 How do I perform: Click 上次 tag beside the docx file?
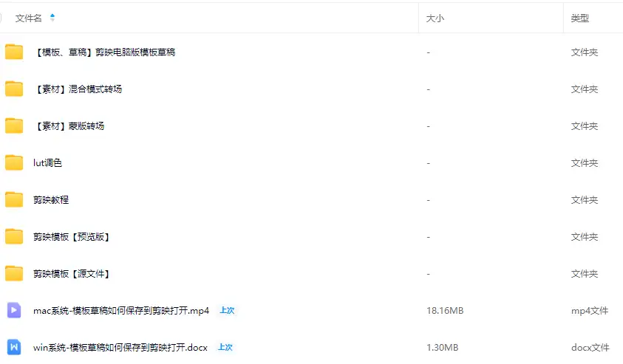(225, 348)
